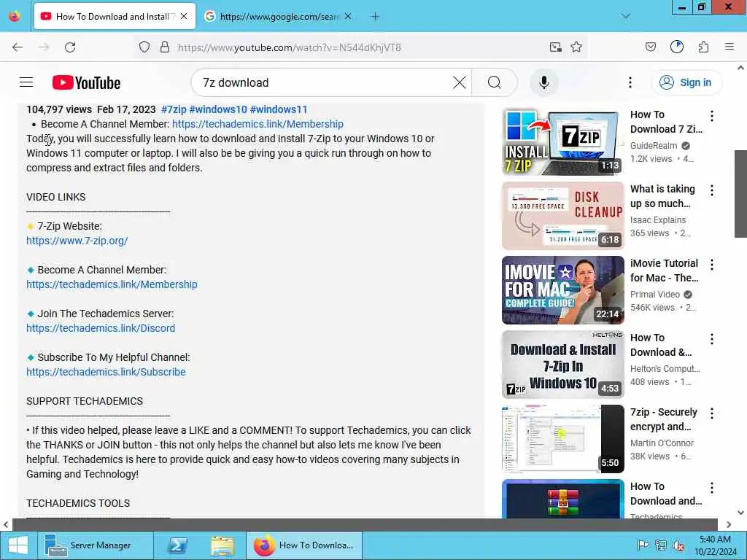Open options for Helton's Computer video
747x560 pixels.
pyautogui.click(x=712, y=338)
